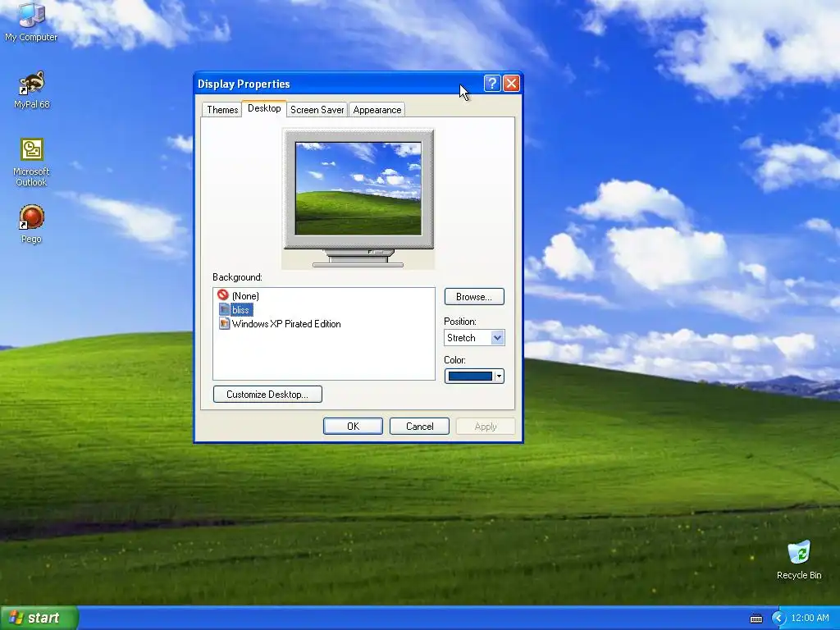
Task: Open the Color picker dropdown arrow
Action: (499, 376)
